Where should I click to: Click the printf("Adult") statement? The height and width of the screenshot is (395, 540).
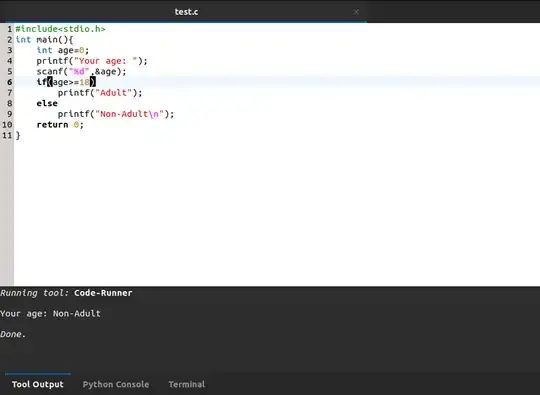(100, 93)
